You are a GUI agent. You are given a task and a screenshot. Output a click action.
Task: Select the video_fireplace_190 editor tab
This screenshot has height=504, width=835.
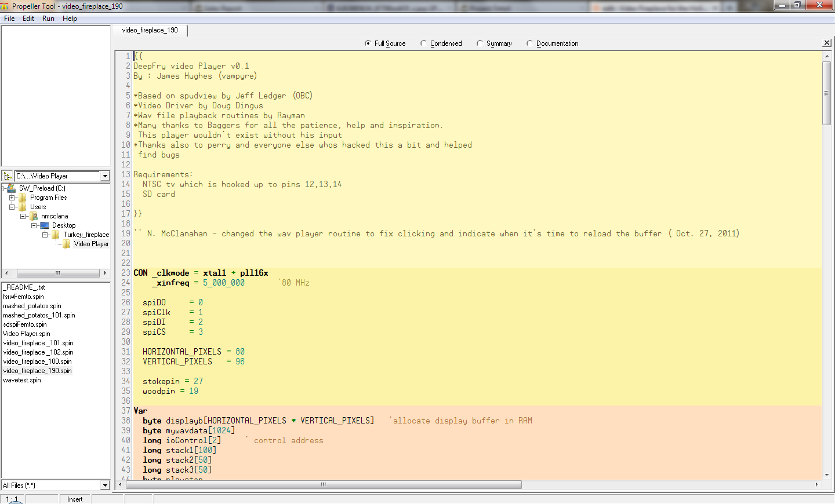(x=150, y=30)
